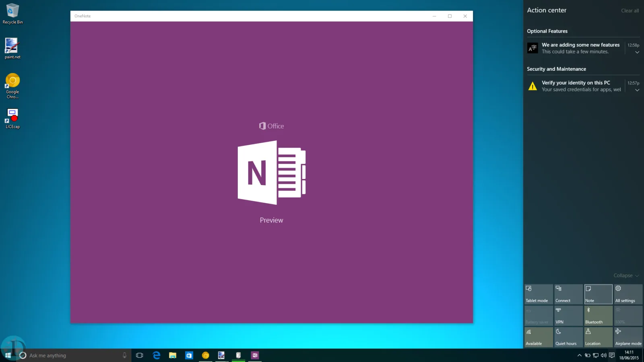The image size is (644, 362).
Task: Switch to OneNote in the taskbar
Action: pyautogui.click(x=255, y=355)
